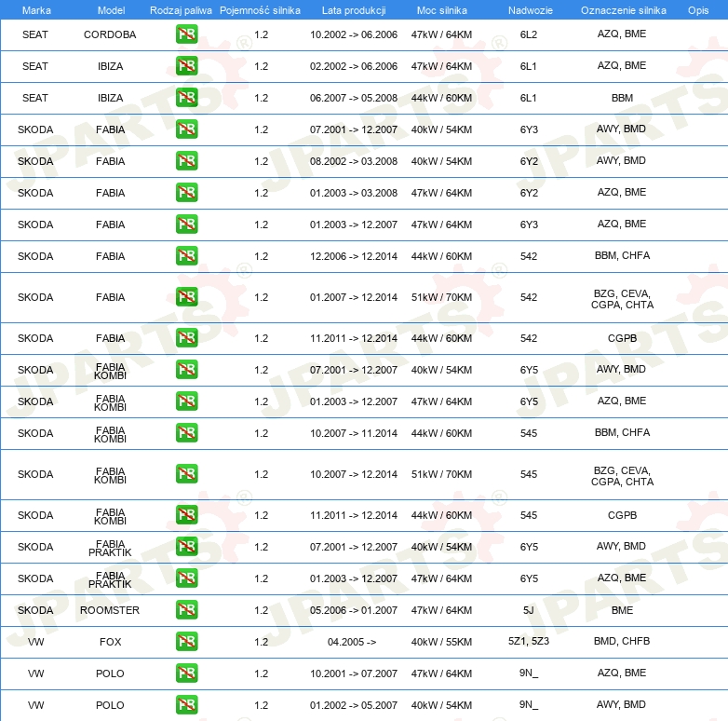Viewport: 728px width, 721px height.
Task: Select the '01.2003 -> 03.2008' date cell
Action: point(354,192)
